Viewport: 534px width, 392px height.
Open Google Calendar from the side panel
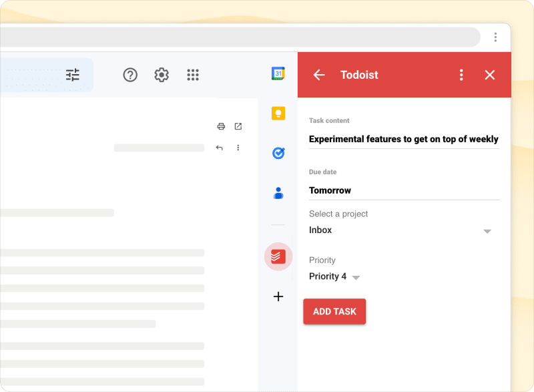(278, 74)
